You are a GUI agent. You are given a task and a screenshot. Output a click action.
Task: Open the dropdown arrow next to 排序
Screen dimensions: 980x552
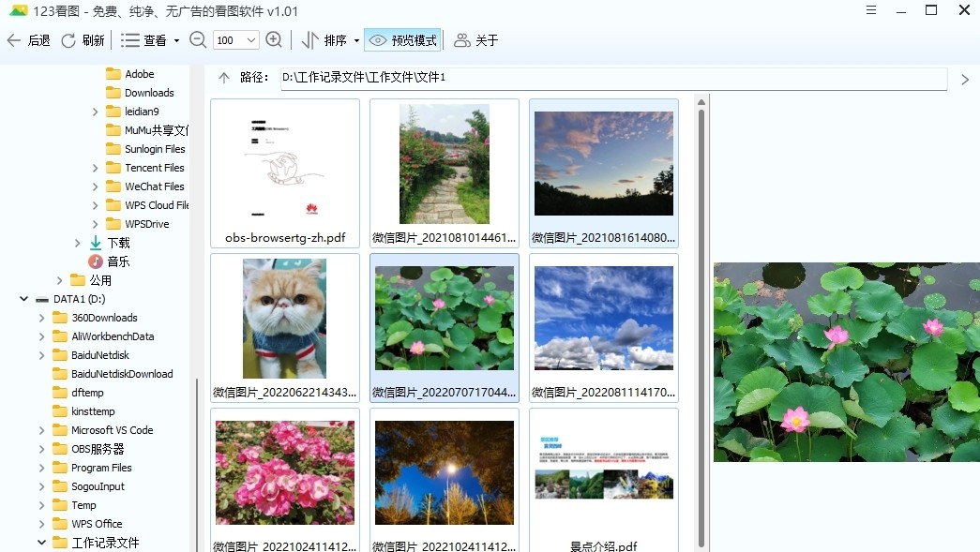point(357,40)
